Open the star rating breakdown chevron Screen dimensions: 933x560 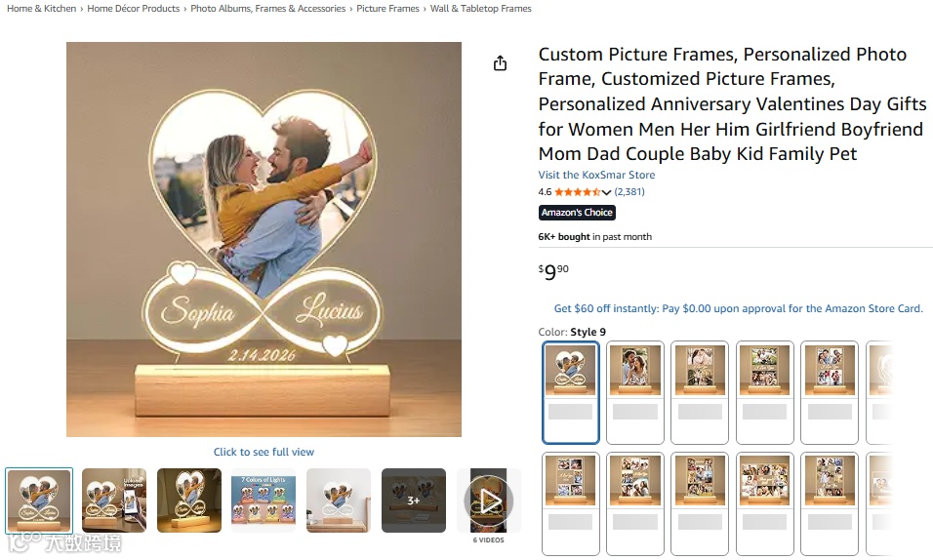(x=606, y=192)
